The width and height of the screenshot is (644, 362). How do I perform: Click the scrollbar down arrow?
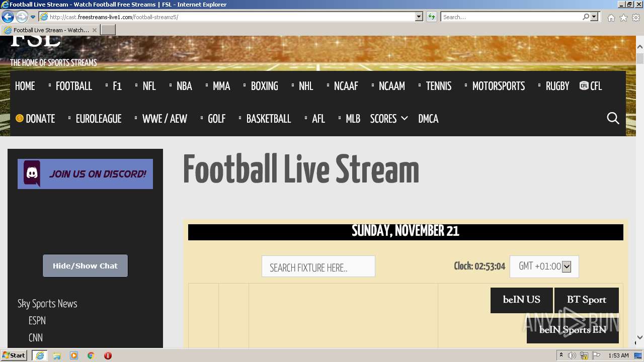640,338
